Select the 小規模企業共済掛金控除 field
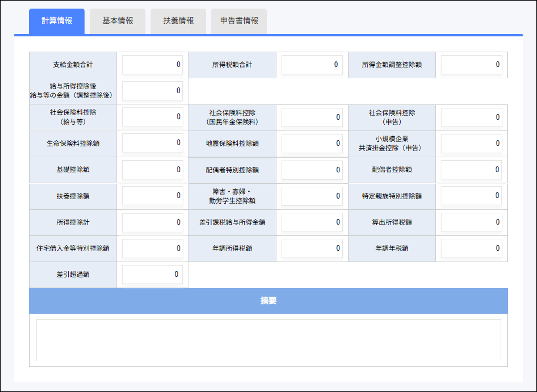 [471, 143]
